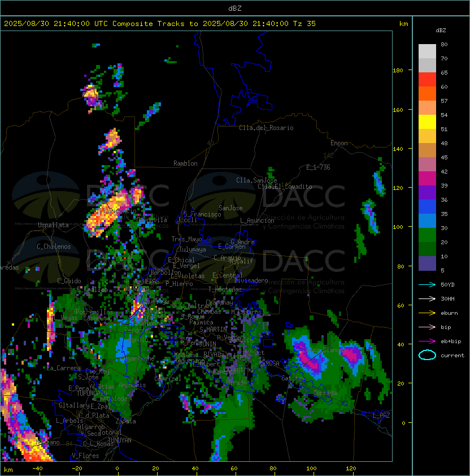Click the 'Tulumaya' map label
This screenshot has width=470, height=476.
pyautogui.click(x=193, y=249)
